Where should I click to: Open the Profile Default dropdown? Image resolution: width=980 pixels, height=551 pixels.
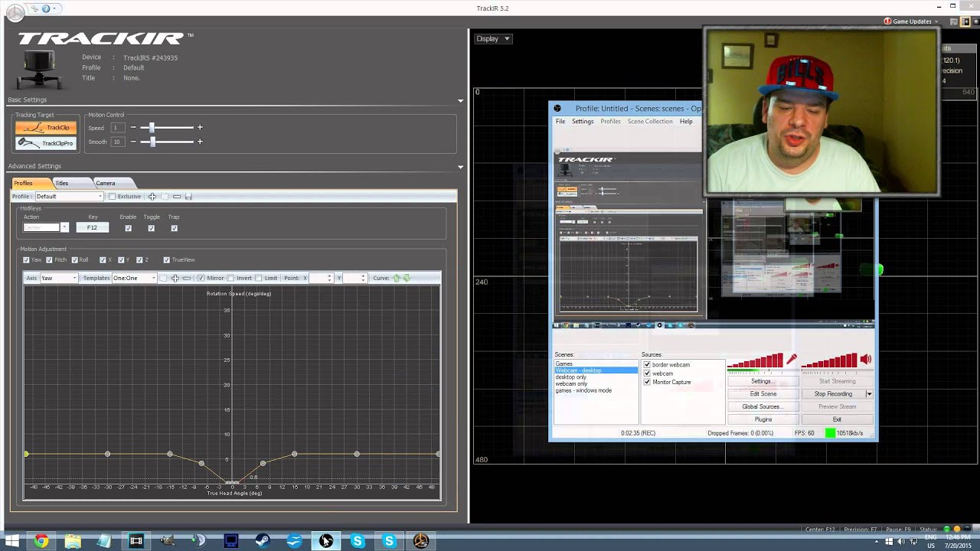[69, 197]
